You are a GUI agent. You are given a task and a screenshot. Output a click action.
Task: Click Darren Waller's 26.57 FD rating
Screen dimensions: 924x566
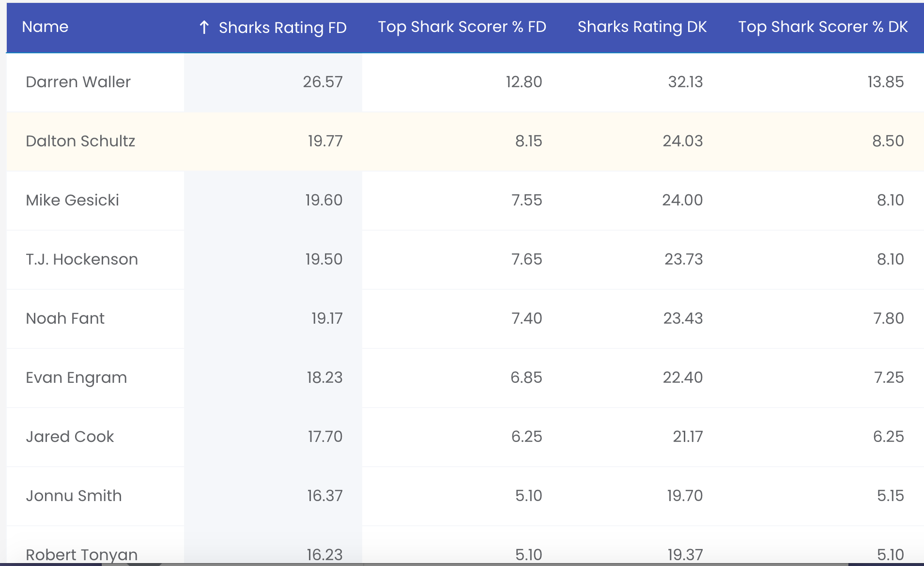tap(323, 82)
